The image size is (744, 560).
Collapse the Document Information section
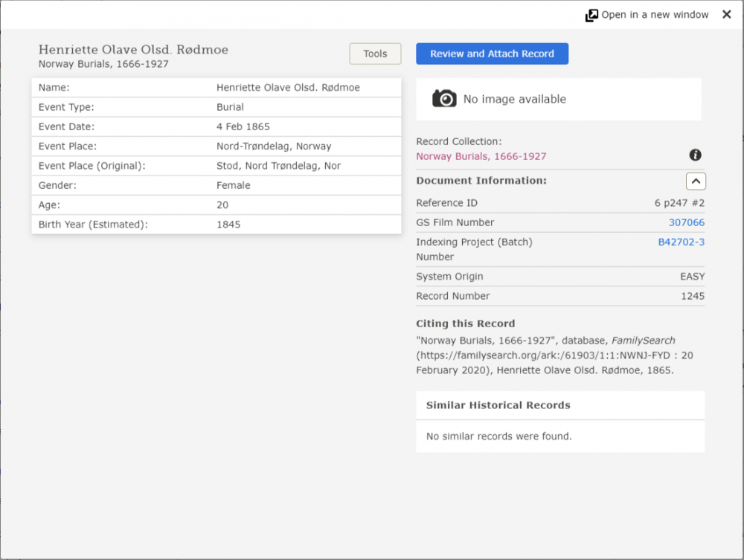pyautogui.click(x=696, y=181)
